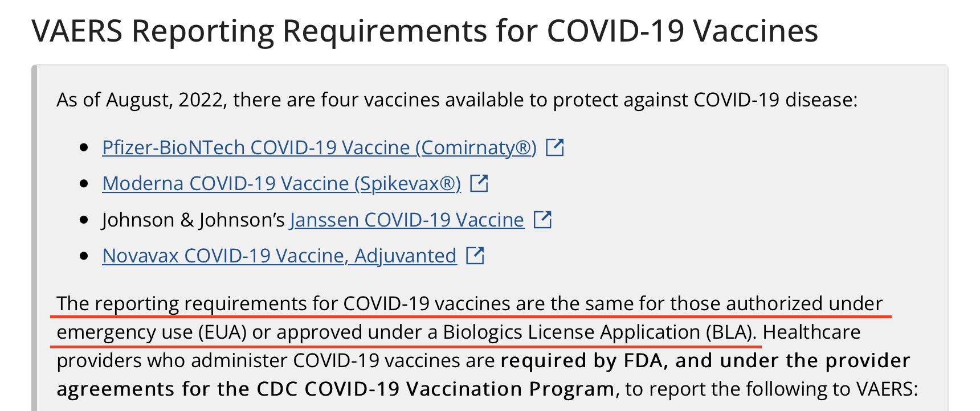Follow the Janssen COVID-19 Vaccine link
Image resolution: width=980 pixels, height=411 pixels.
pyautogui.click(x=407, y=220)
